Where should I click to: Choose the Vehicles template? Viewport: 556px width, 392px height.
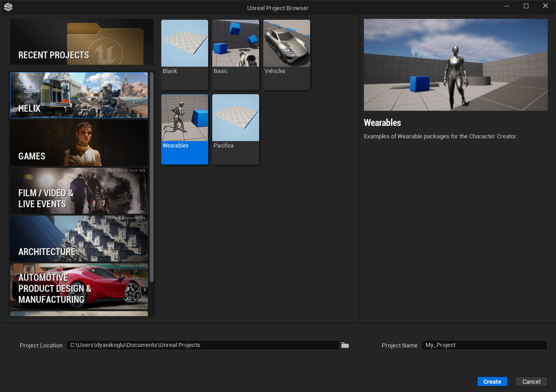point(287,54)
